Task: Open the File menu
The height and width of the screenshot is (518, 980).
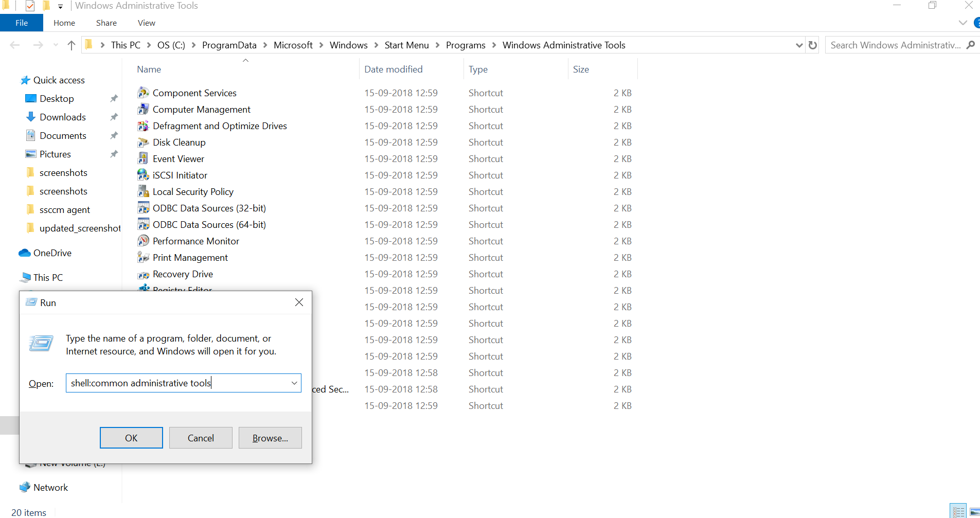Action: pos(21,23)
